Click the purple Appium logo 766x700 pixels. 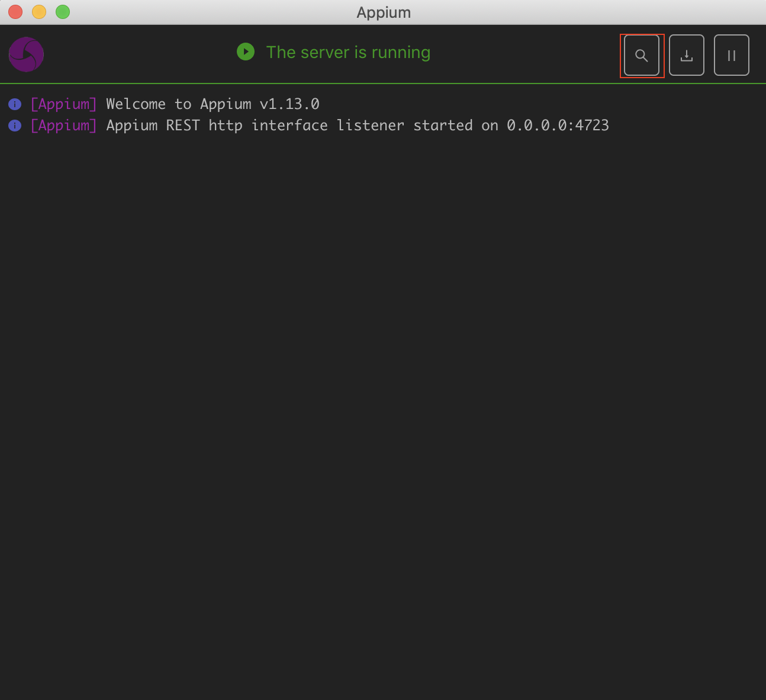(x=26, y=54)
